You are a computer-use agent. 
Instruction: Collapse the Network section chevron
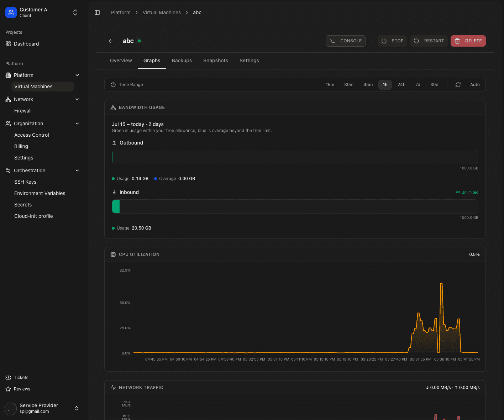tap(77, 99)
